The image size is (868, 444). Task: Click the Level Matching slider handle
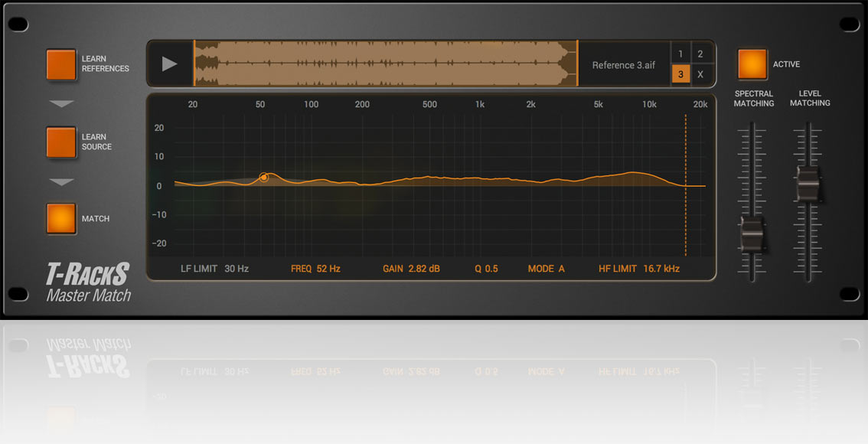coord(808,184)
